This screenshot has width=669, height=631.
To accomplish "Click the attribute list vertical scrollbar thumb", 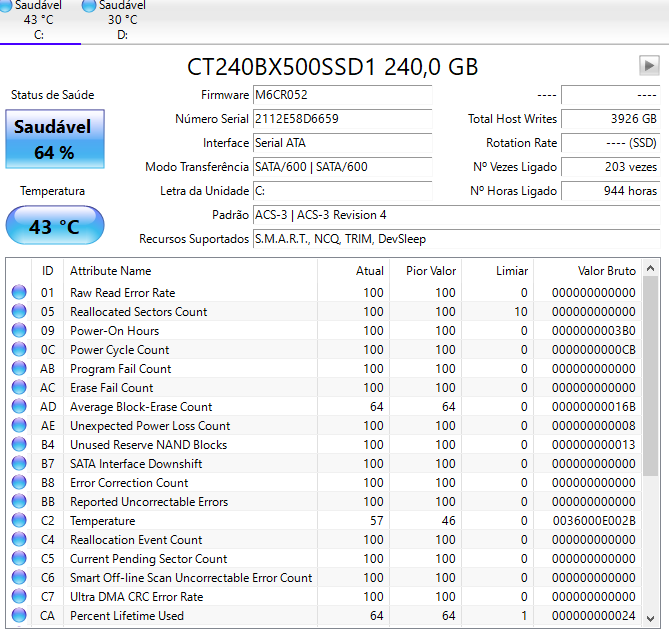I will [650, 376].
